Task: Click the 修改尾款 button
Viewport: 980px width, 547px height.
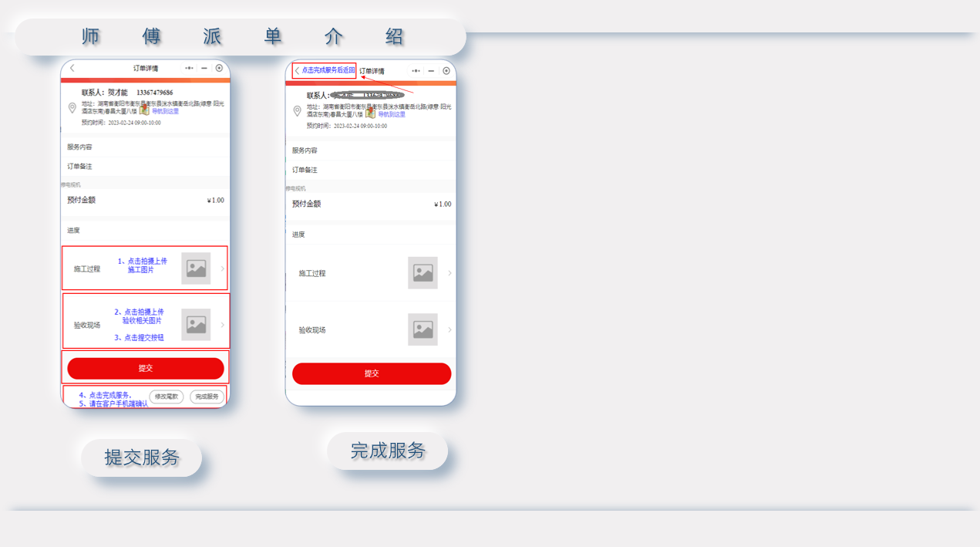Action: [167, 397]
